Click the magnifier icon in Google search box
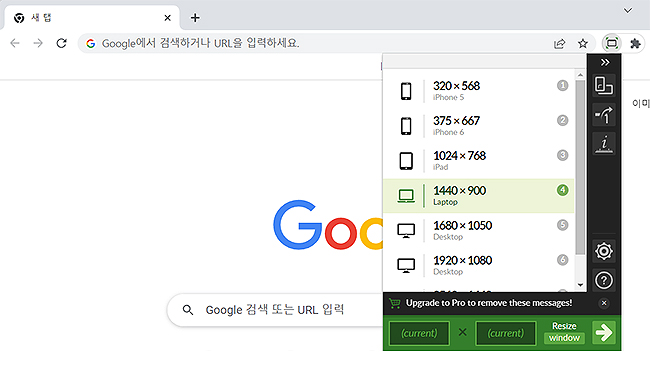 (x=188, y=310)
